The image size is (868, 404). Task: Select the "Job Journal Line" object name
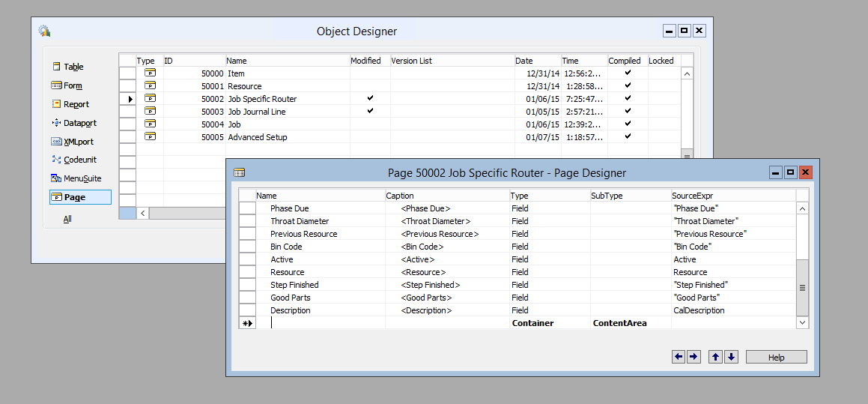point(257,112)
